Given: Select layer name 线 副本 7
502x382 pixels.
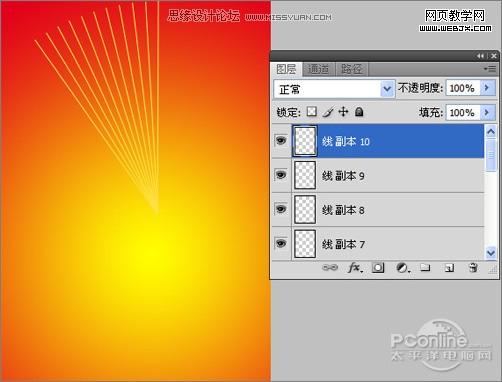Looking at the screenshot, I should tap(343, 244).
